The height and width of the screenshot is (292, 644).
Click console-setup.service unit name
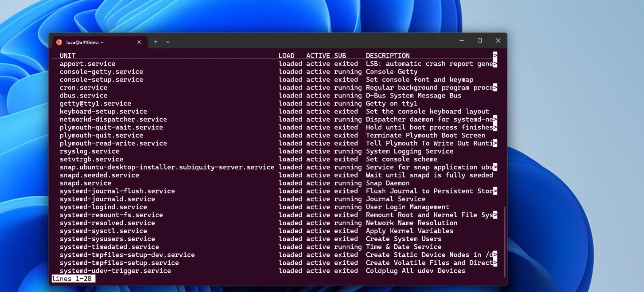coord(101,80)
